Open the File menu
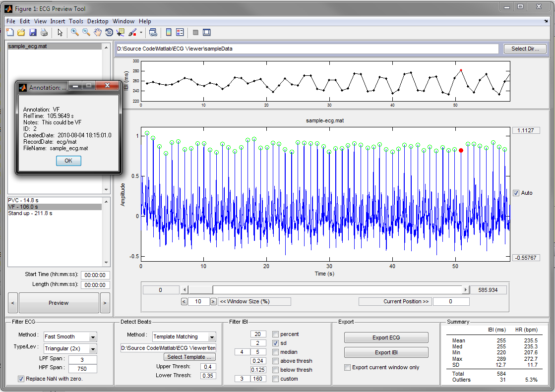Viewport: 555px width, 392px height. (x=10, y=21)
